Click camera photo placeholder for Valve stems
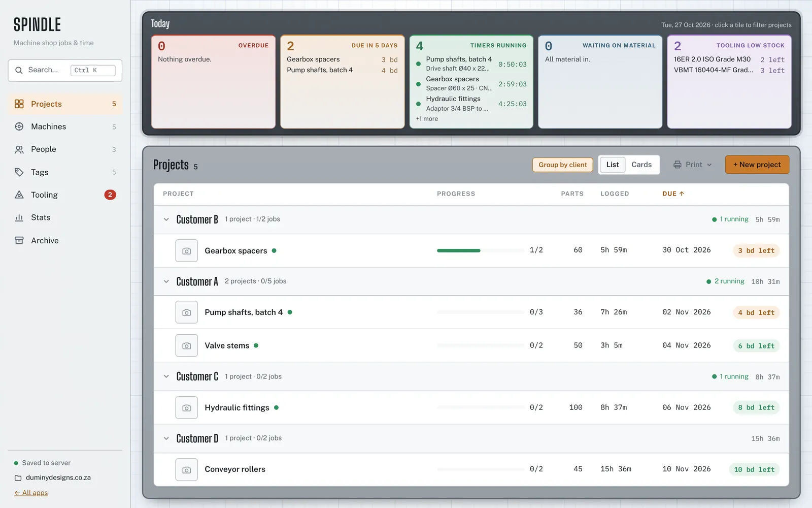 pos(187,346)
